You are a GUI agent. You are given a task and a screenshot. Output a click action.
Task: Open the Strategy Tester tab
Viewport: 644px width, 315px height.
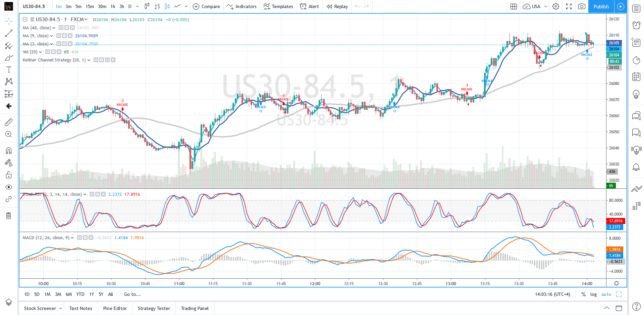(x=154, y=308)
